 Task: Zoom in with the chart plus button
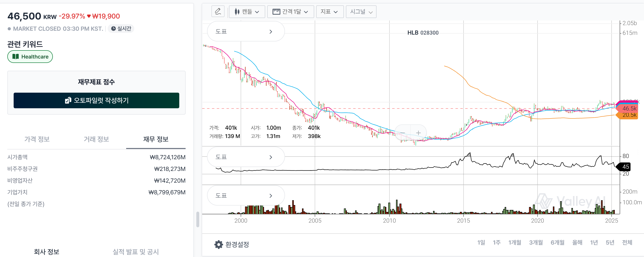click(x=418, y=133)
